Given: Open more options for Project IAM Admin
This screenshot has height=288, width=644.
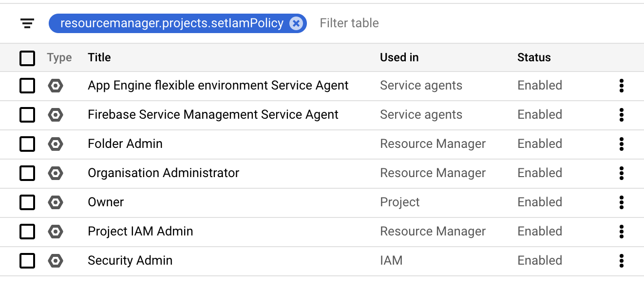Looking at the screenshot, I should 621,232.
